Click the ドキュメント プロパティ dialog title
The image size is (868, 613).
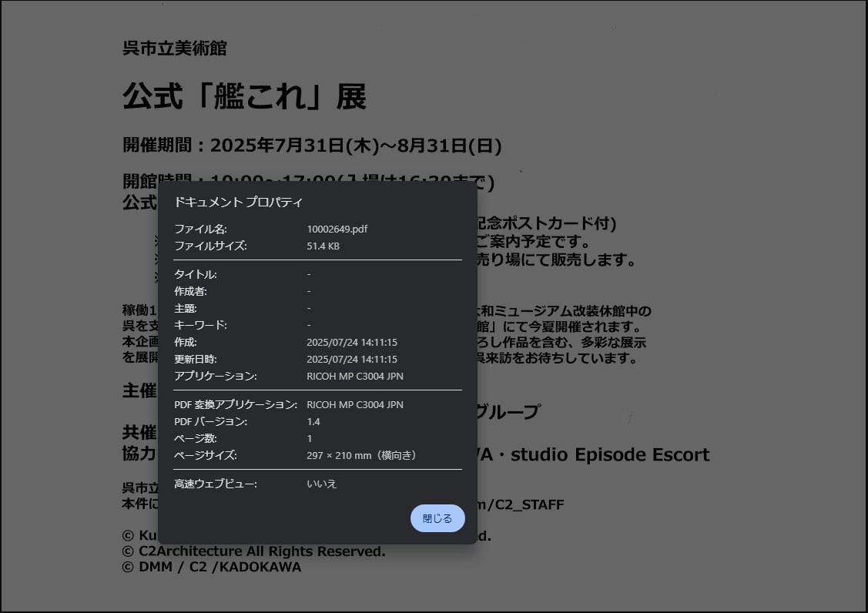[239, 202]
